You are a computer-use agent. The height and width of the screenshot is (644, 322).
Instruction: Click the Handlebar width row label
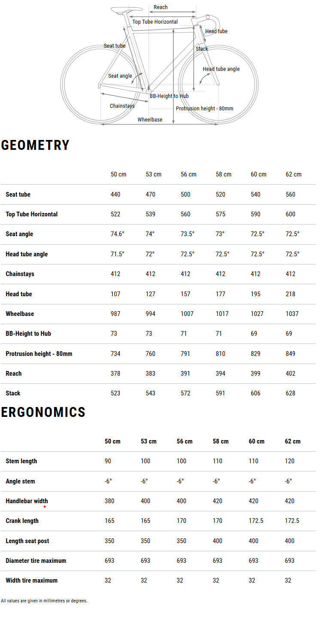tap(27, 501)
